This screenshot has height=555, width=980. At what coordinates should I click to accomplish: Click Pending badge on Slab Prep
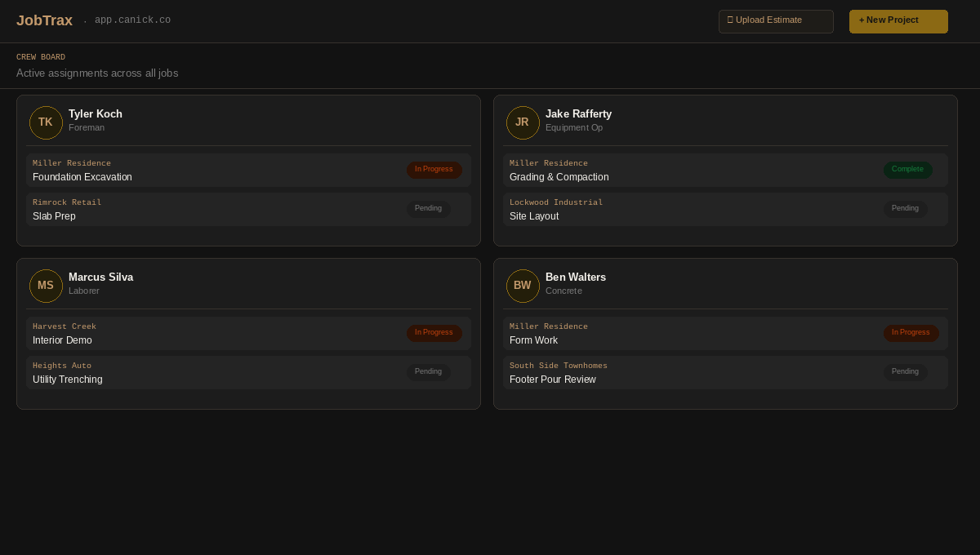click(428, 209)
